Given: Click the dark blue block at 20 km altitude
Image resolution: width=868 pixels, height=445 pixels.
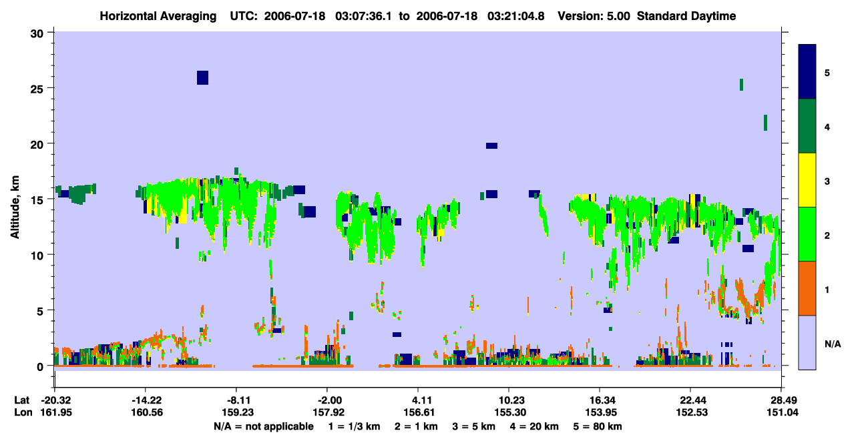Looking at the screenshot, I should pyautogui.click(x=492, y=145).
